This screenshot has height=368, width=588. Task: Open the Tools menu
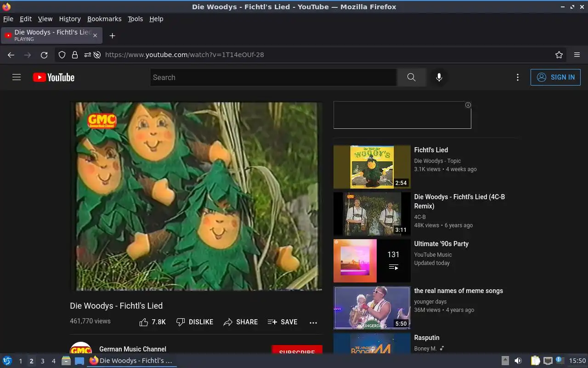click(136, 19)
